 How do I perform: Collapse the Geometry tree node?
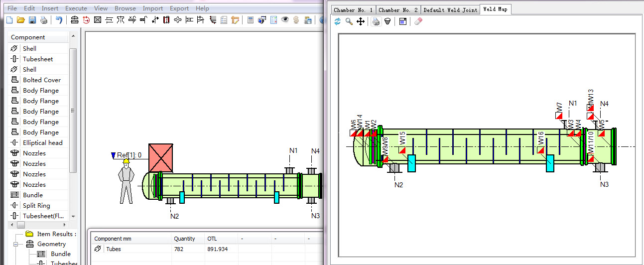click(x=16, y=244)
